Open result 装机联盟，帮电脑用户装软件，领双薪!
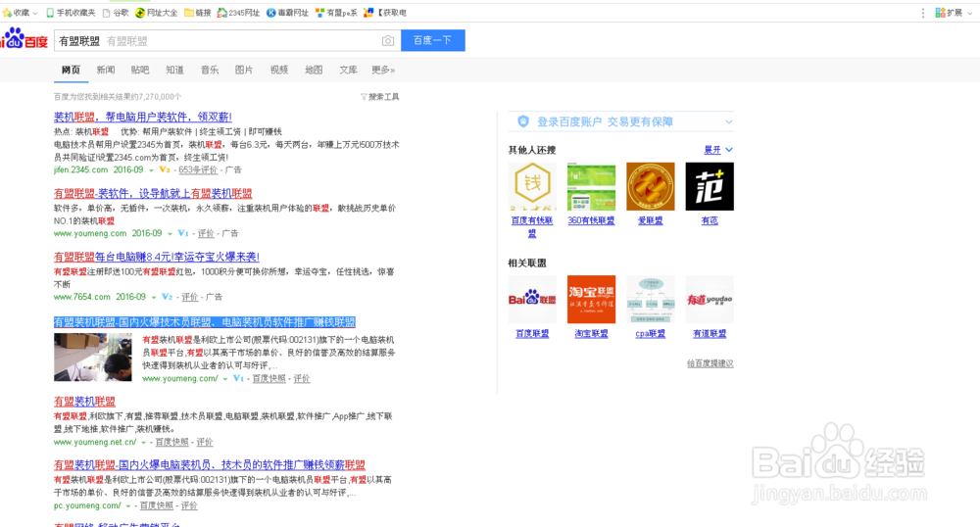 pyautogui.click(x=142, y=117)
